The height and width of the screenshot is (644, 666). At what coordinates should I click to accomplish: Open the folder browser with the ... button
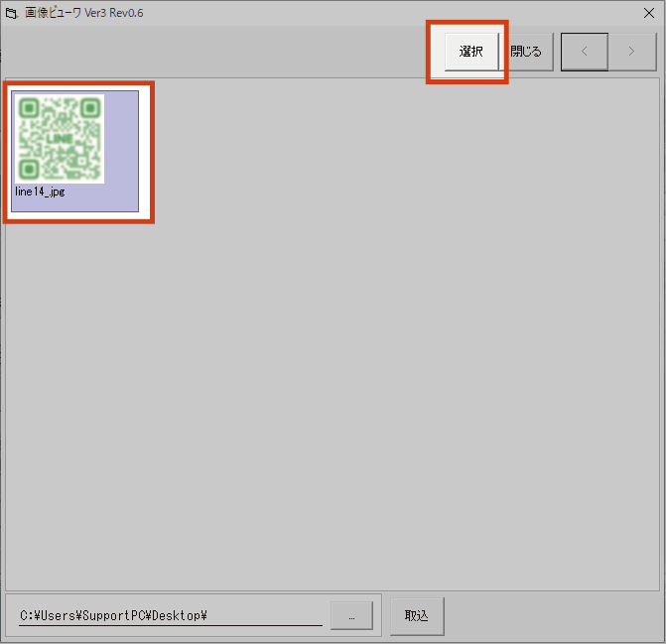[351, 615]
